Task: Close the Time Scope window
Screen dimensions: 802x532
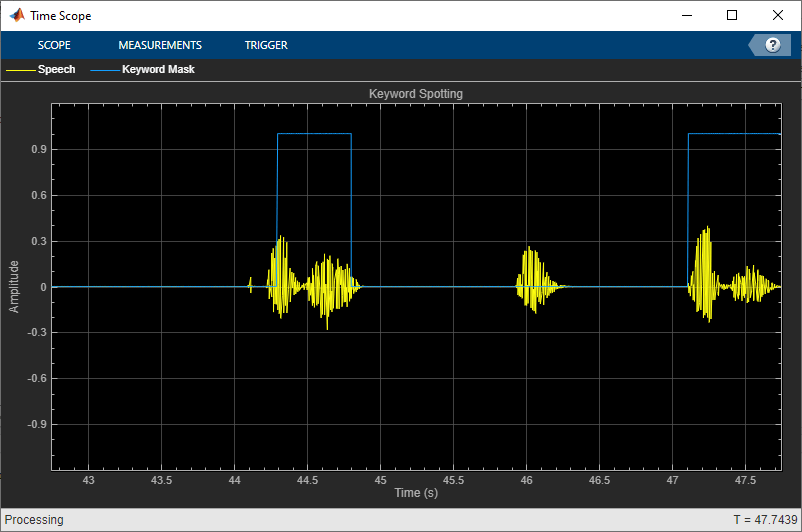Action: [x=778, y=15]
